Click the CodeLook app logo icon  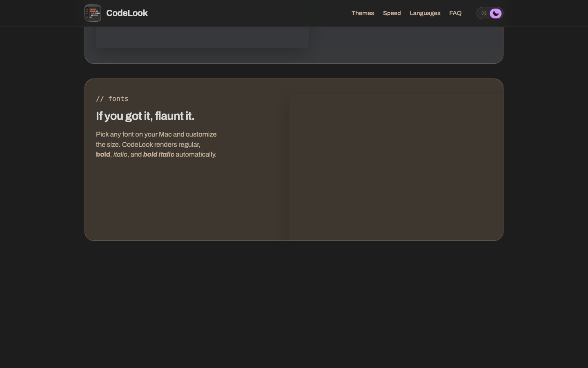pos(93,13)
